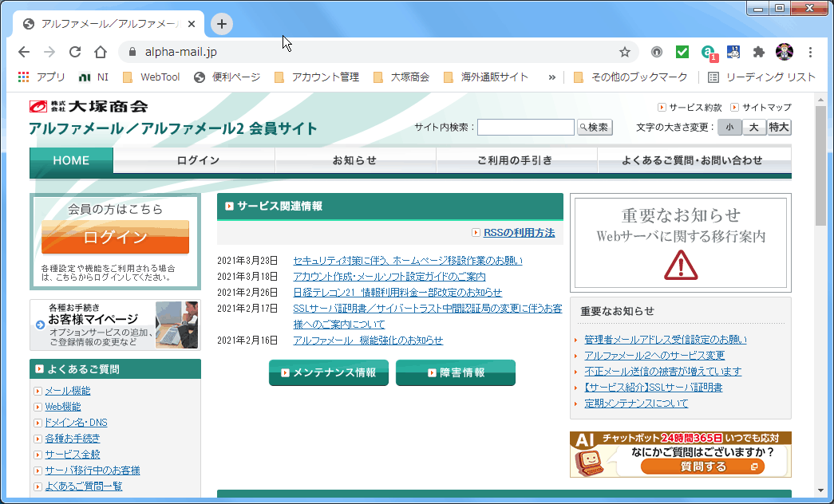Click the 障害情報 button

pos(456,372)
